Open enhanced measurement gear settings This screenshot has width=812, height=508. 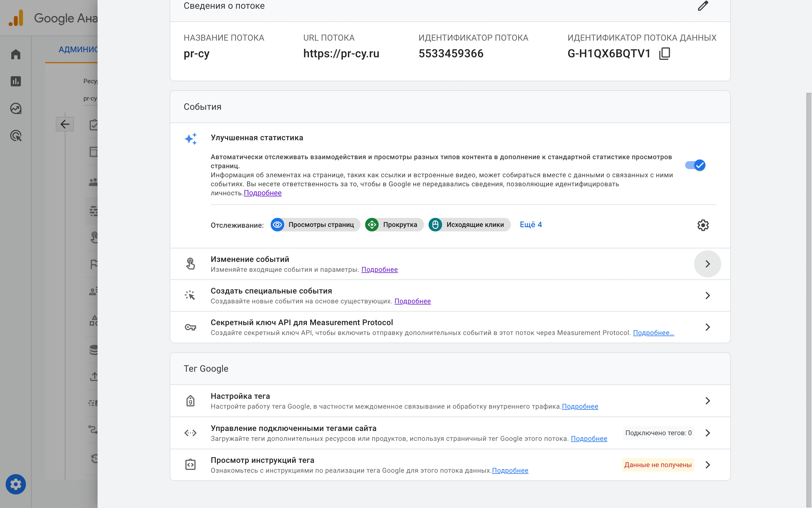703,225
